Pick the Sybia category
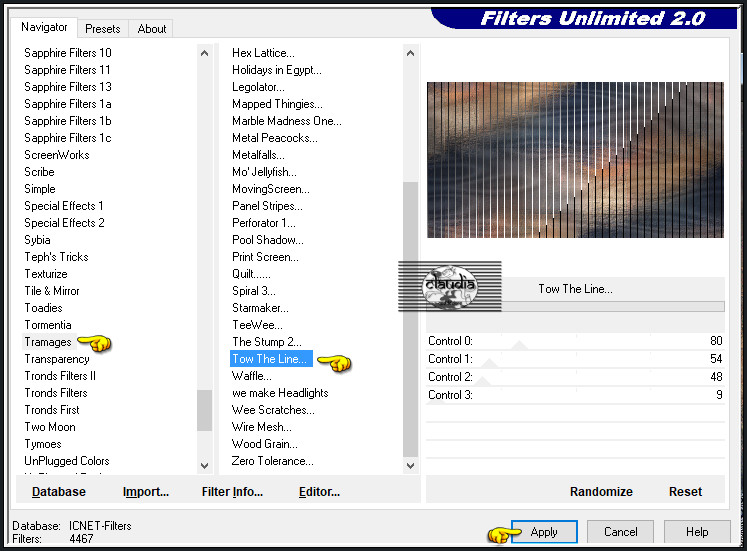The image size is (747, 551). [37, 240]
